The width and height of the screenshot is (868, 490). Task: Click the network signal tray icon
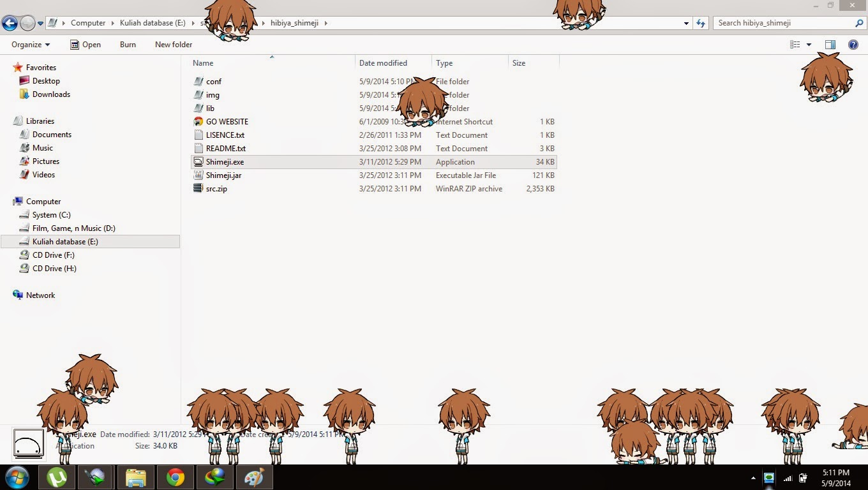tap(788, 478)
